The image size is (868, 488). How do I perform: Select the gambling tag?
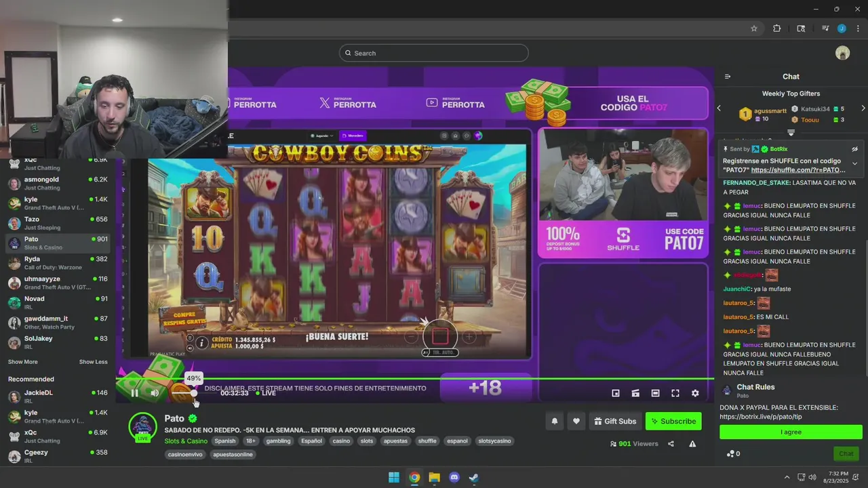coord(278,441)
